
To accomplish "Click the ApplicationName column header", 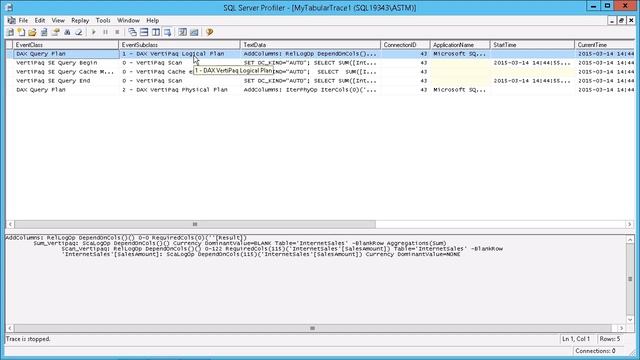I will (460, 45).
